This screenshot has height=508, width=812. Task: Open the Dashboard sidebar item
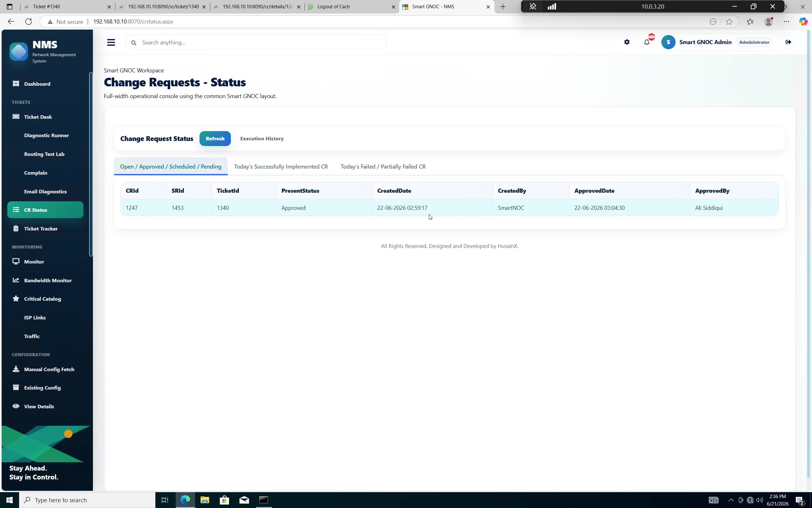tap(45, 84)
